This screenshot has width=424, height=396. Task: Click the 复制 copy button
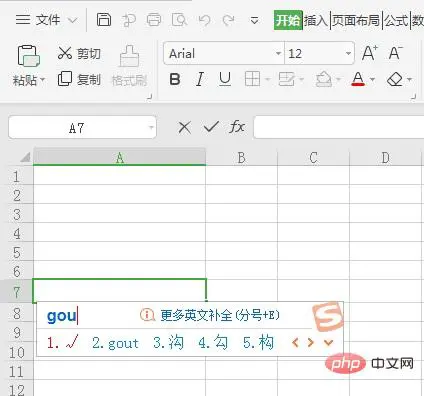pos(79,79)
